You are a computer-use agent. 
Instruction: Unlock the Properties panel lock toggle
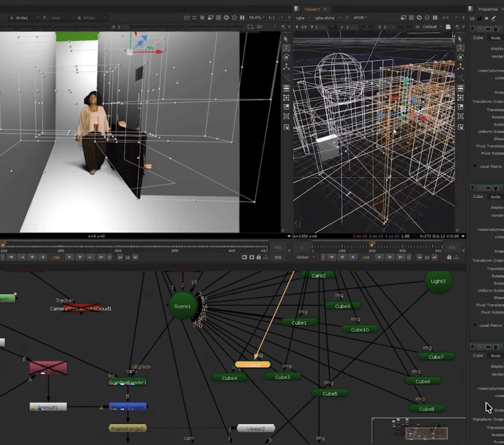click(480, 18)
